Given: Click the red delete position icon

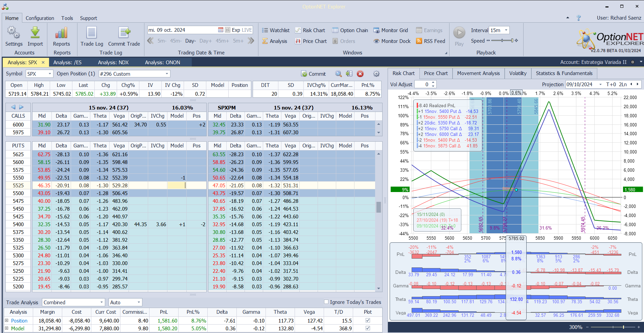Looking at the screenshot, I should click(x=360, y=74).
